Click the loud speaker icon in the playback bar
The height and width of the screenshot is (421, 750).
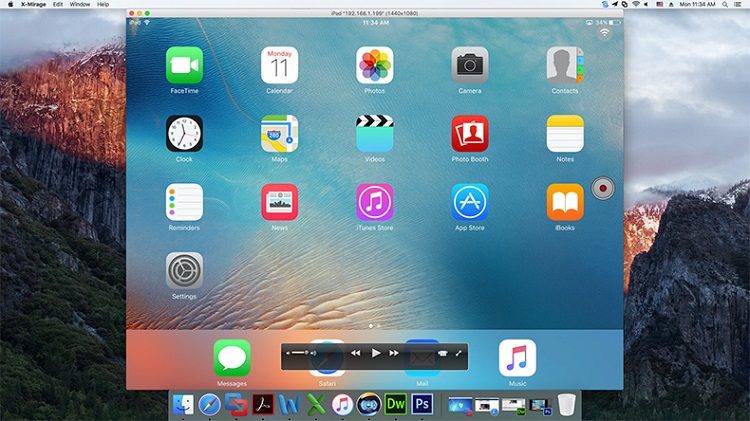pyautogui.click(x=313, y=353)
